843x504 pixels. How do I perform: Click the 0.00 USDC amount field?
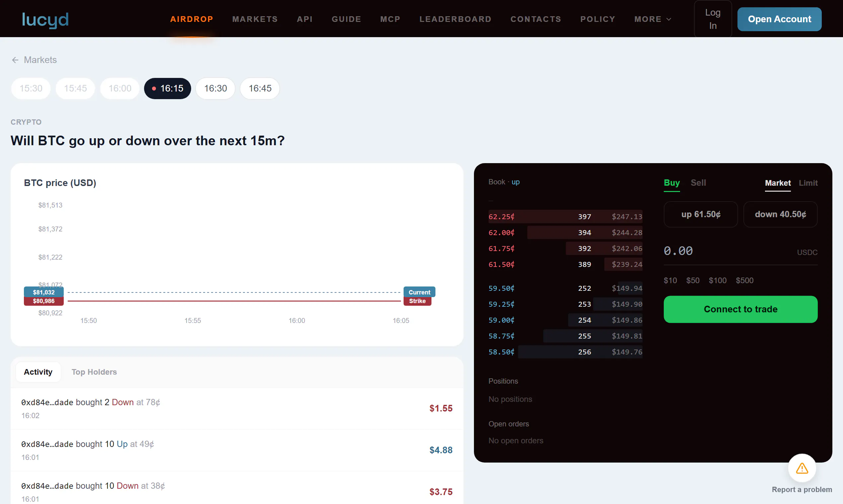click(x=740, y=251)
